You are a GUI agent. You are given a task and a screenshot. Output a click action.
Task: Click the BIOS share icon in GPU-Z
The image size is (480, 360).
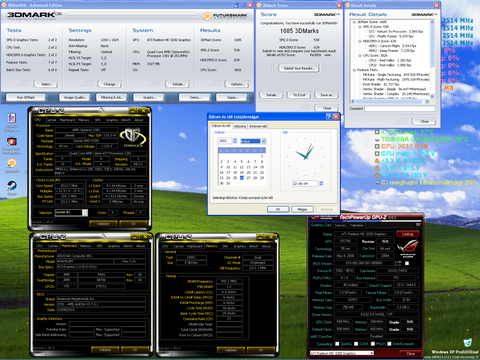point(398,263)
